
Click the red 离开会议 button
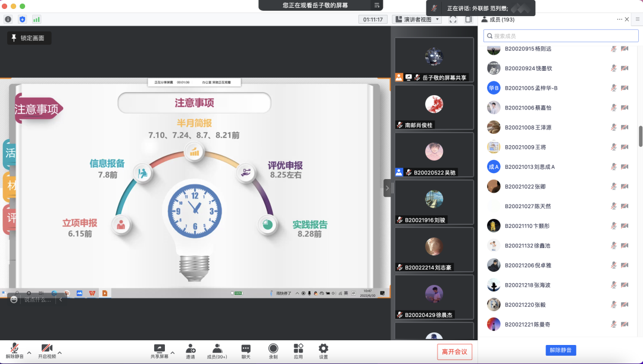click(455, 352)
